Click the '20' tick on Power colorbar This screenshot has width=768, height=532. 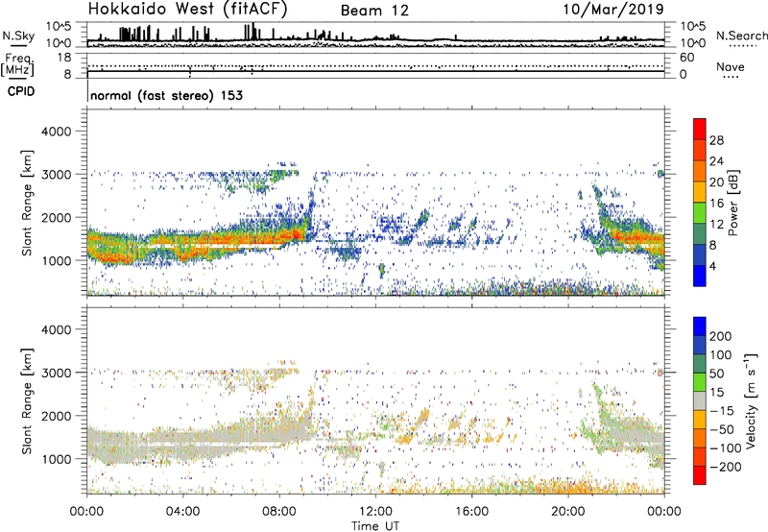tap(716, 182)
